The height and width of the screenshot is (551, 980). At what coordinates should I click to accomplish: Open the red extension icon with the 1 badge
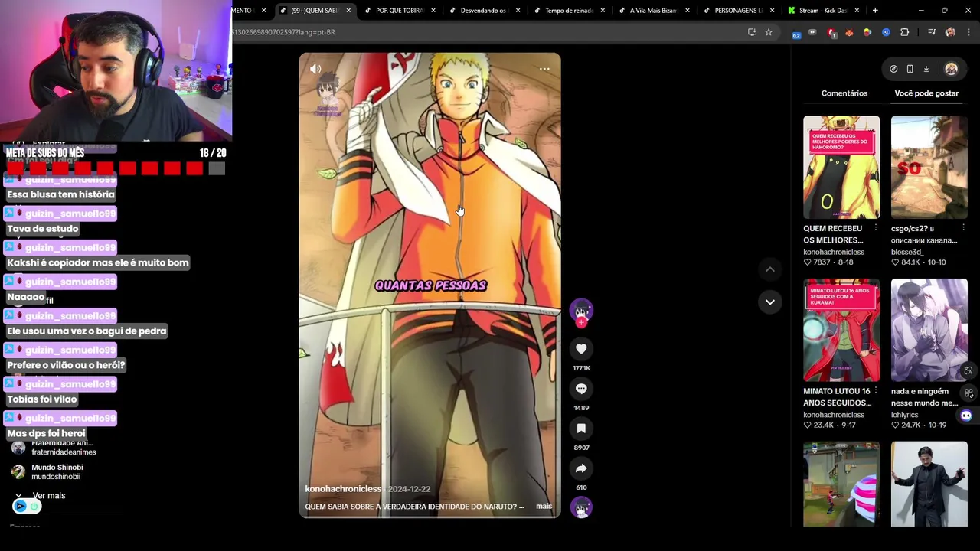[x=831, y=32]
